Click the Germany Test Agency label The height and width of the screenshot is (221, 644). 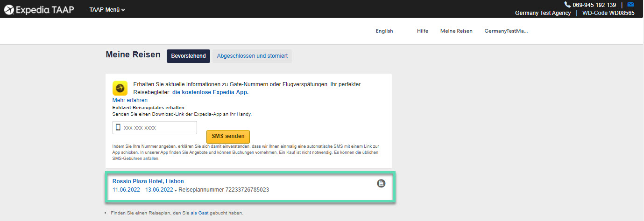point(543,13)
